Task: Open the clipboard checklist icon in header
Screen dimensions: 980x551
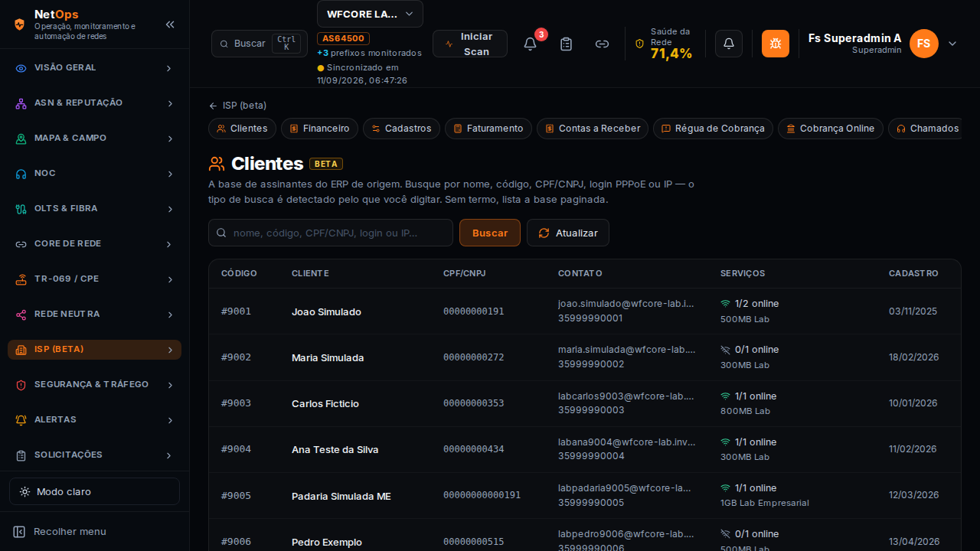Action: 566,44
